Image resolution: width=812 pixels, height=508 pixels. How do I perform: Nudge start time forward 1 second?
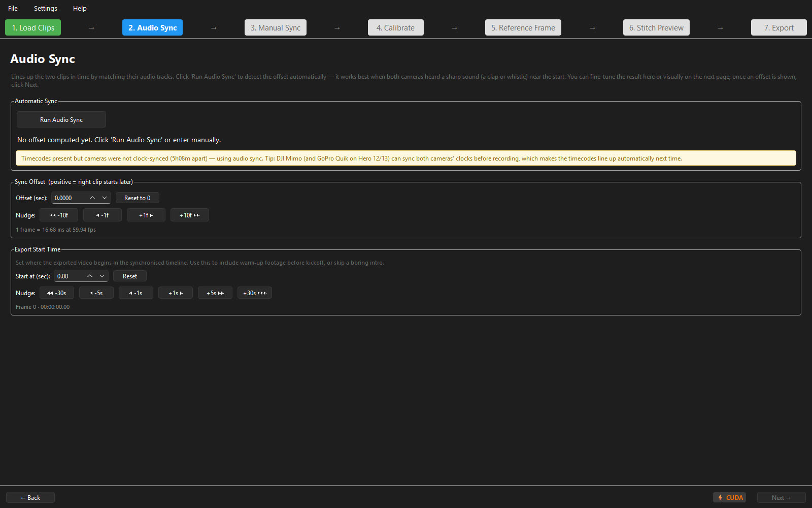[x=176, y=293]
